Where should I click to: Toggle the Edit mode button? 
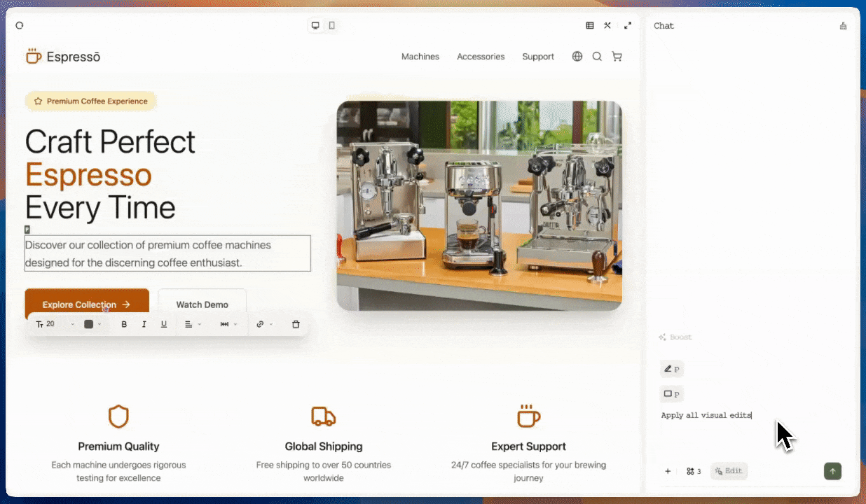pos(729,471)
